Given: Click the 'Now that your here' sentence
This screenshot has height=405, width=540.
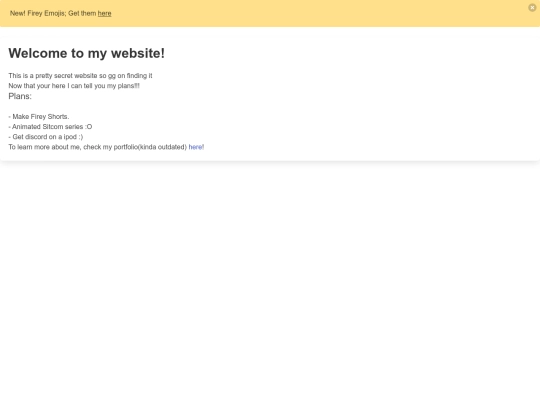Looking at the screenshot, I should point(74,86).
